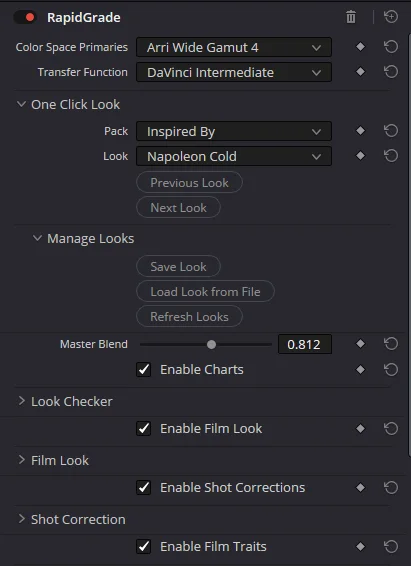Open Look dropdown showing Napoleon Cold

pyautogui.click(x=234, y=156)
